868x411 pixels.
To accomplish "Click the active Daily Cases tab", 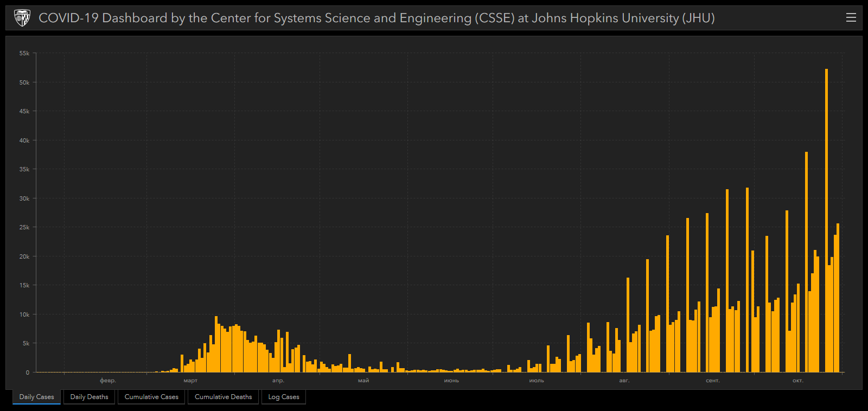I will click(x=37, y=397).
